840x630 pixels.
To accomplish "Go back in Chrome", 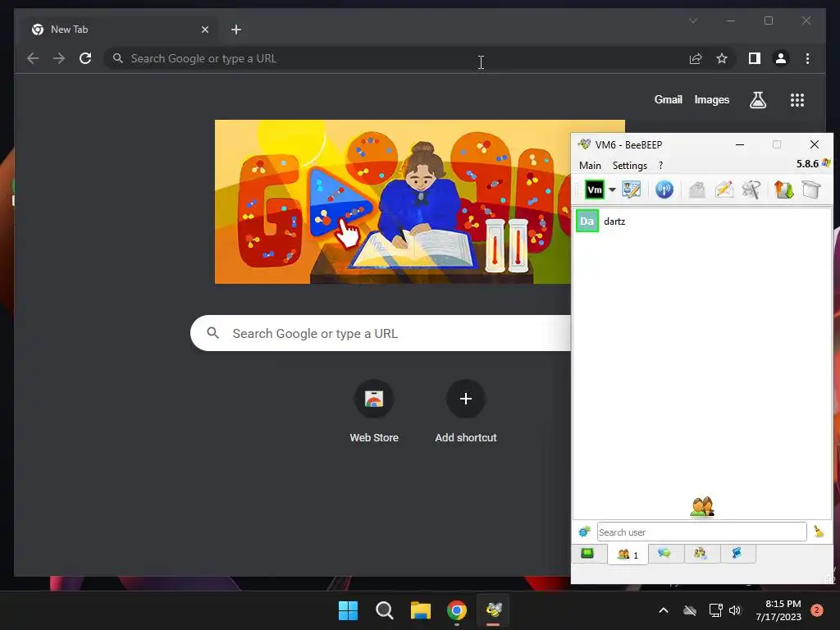I will pos(33,58).
